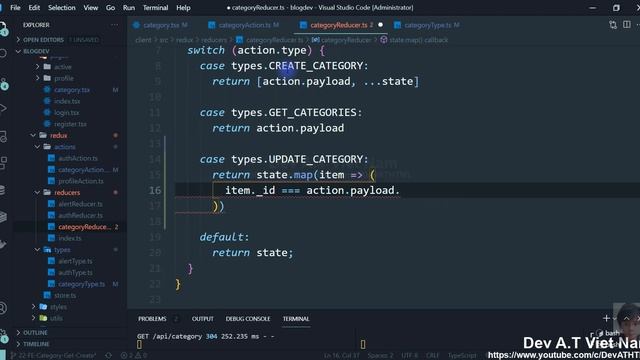Create a new terminal with plus icon
This screenshot has height=360, width=640.
pos(606,318)
